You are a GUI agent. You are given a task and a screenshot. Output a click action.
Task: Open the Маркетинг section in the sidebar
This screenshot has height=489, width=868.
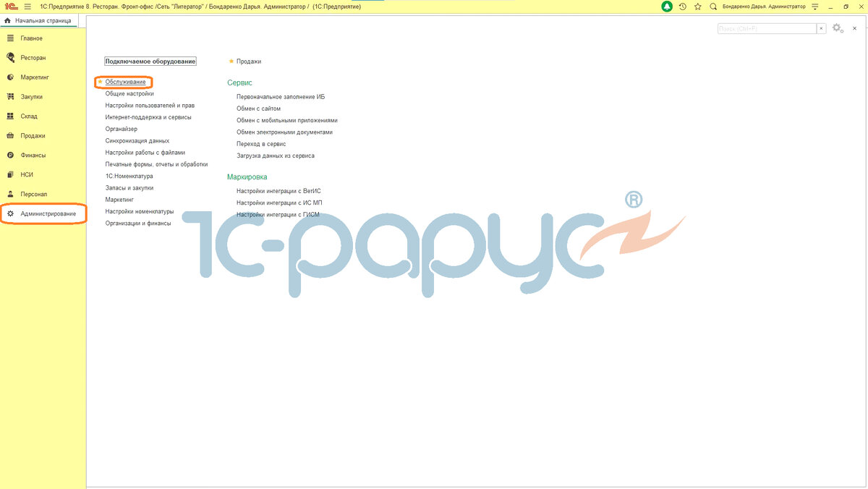coord(35,77)
